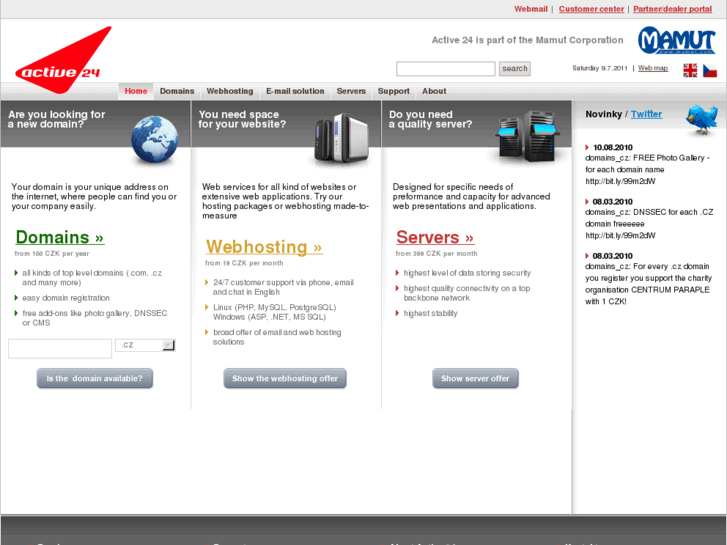Switch language with the UK flag icon
The width and height of the screenshot is (727, 545).
[x=690, y=70]
